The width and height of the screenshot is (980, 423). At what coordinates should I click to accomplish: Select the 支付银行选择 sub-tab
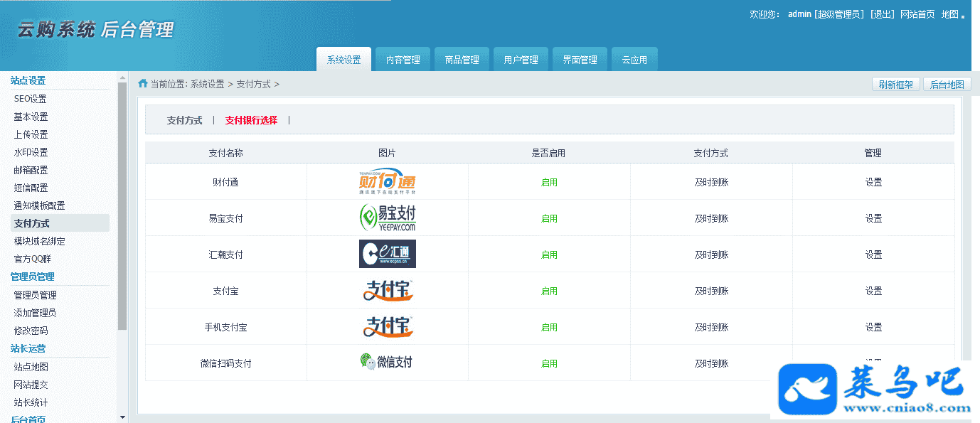(x=251, y=120)
